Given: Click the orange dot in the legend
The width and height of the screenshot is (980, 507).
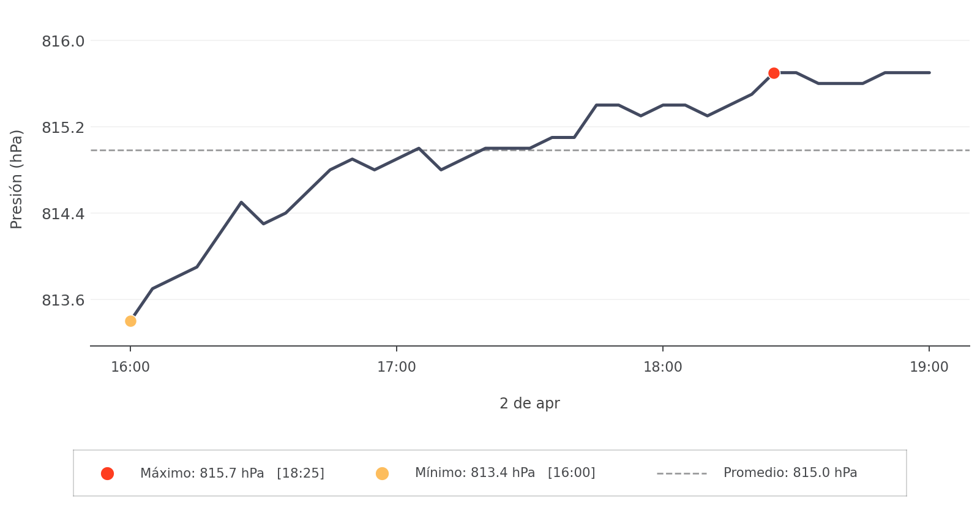Looking at the screenshot, I should tap(382, 473).
